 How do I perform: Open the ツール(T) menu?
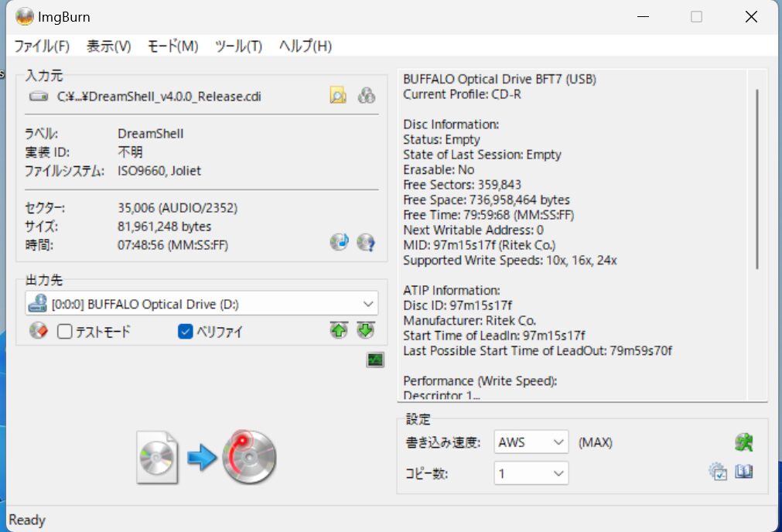238,46
